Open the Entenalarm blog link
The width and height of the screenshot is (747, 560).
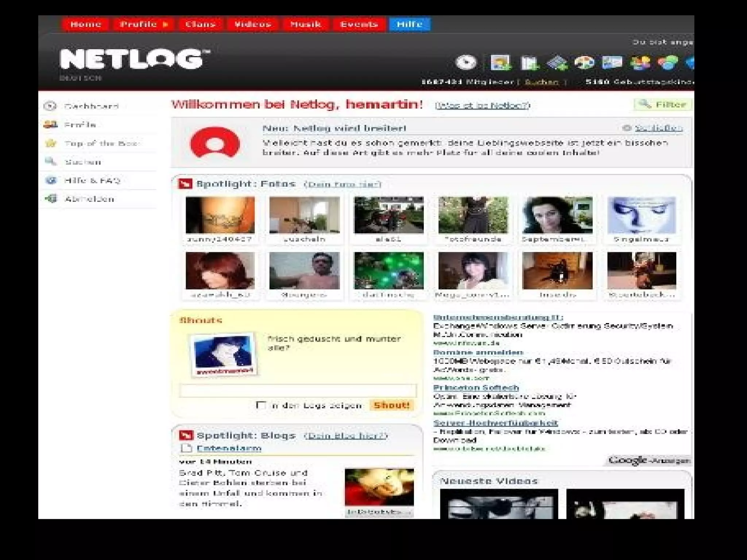point(229,448)
